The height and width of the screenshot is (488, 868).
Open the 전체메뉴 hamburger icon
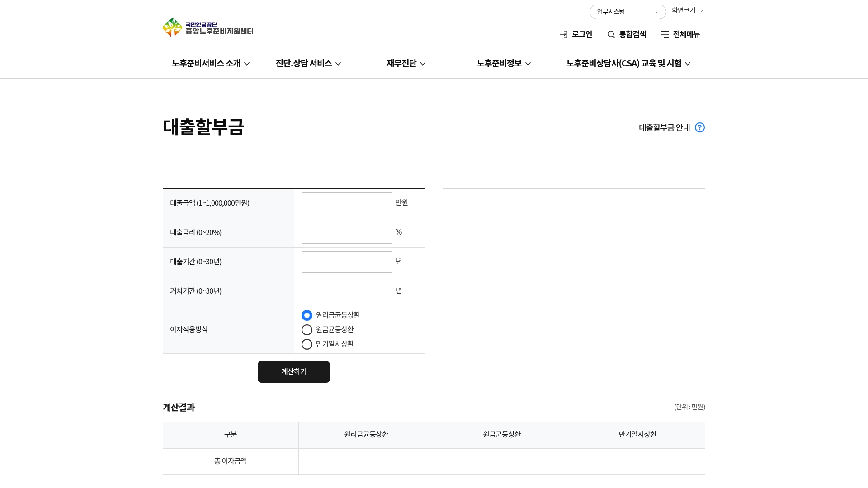point(665,34)
